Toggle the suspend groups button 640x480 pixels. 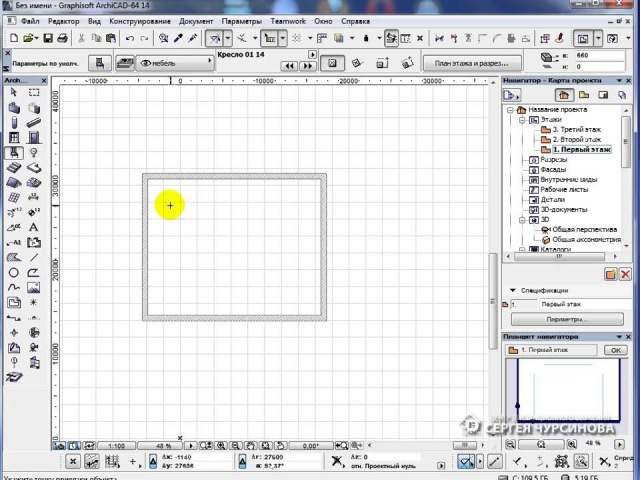(x=391, y=39)
